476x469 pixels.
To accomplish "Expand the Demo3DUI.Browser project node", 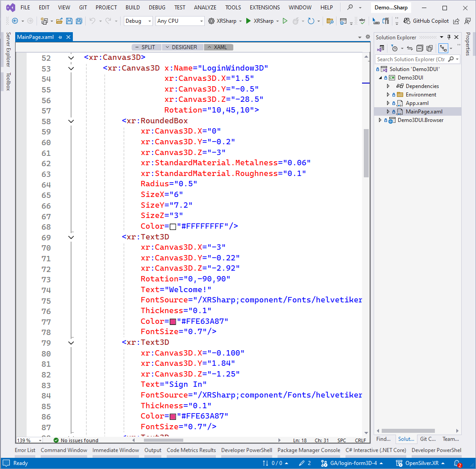I will pyautogui.click(x=380, y=120).
